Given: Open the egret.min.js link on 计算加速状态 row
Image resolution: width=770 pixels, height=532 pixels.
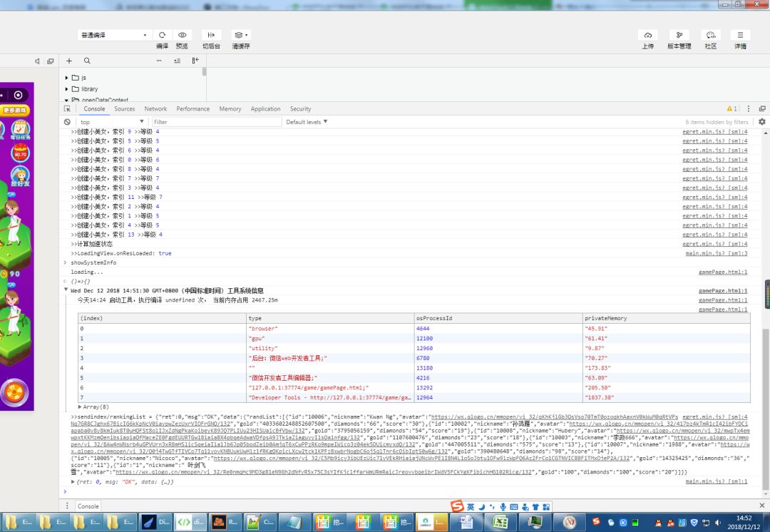Looking at the screenshot, I should pyautogui.click(x=715, y=244).
